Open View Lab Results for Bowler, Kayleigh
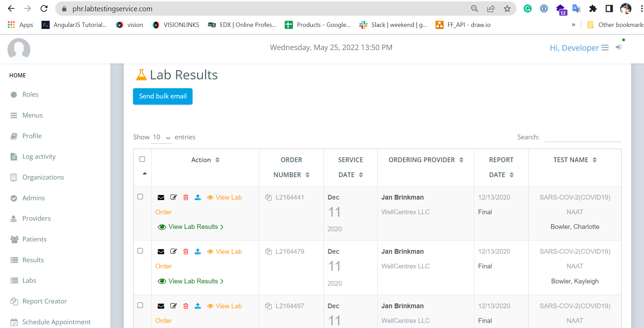This screenshot has height=328, width=644. coord(191,281)
